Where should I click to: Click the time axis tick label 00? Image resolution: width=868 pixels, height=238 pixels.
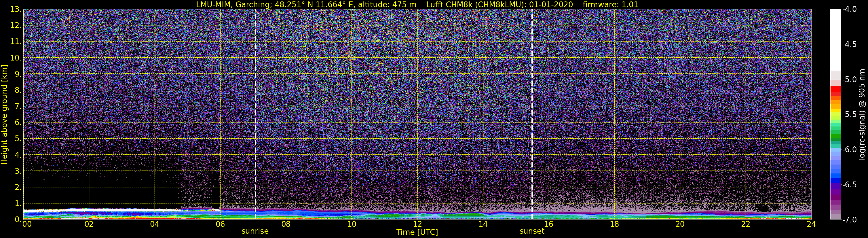(26, 224)
